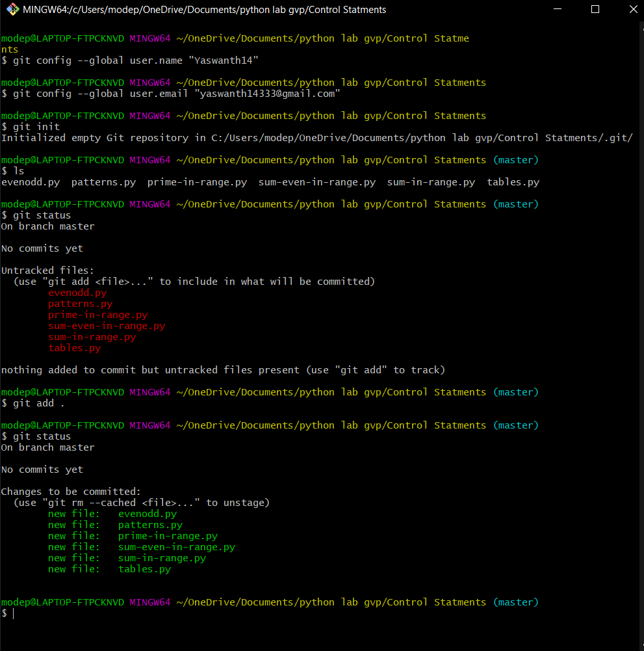
Task: Click the git config user.email command line
Action: click(x=170, y=94)
